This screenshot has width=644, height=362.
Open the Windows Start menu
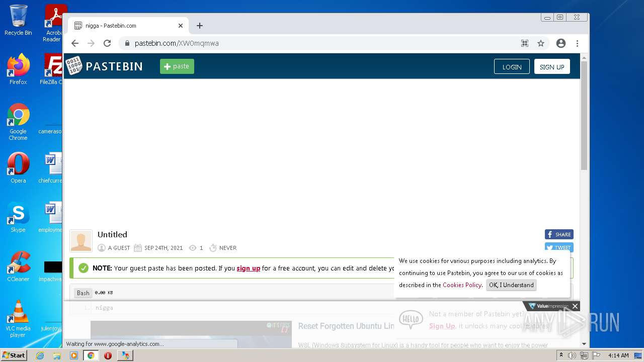14,355
